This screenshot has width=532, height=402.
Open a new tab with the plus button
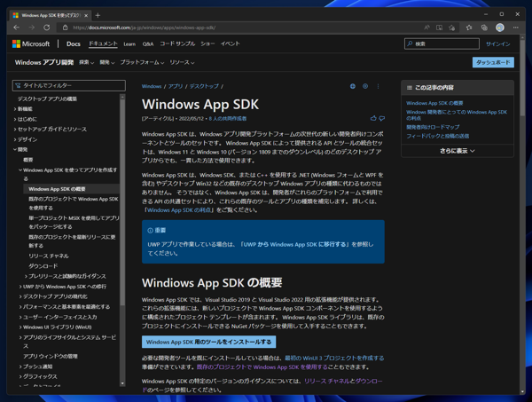98,15
